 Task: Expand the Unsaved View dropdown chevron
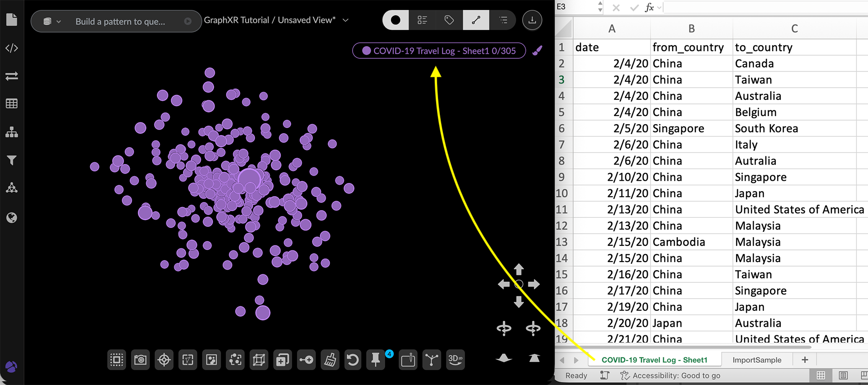(x=346, y=20)
